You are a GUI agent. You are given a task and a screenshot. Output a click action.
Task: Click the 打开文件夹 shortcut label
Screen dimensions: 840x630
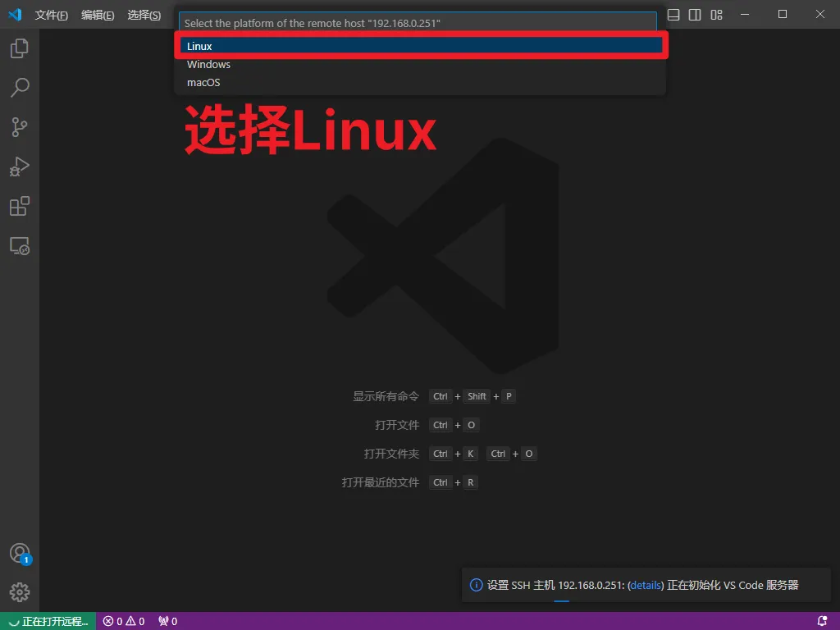pyautogui.click(x=391, y=454)
